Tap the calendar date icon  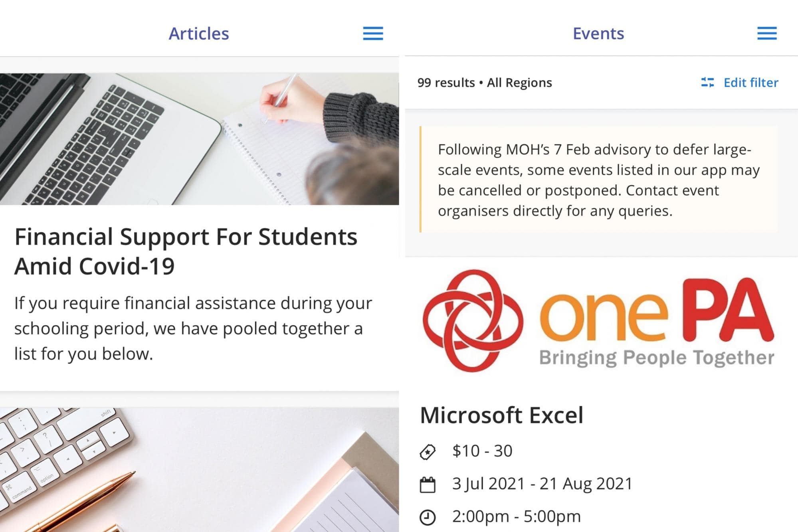[428, 485]
